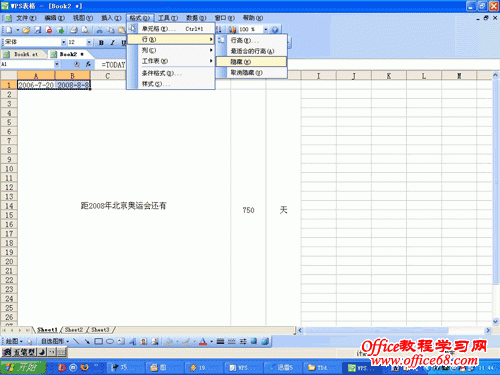Open the New document dropdown arrow
Viewport: 500px width, 375px height.
[x=17, y=30]
